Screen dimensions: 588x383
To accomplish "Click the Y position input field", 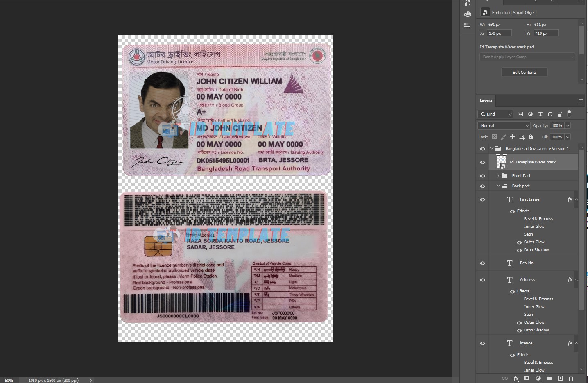I will pyautogui.click(x=546, y=34).
